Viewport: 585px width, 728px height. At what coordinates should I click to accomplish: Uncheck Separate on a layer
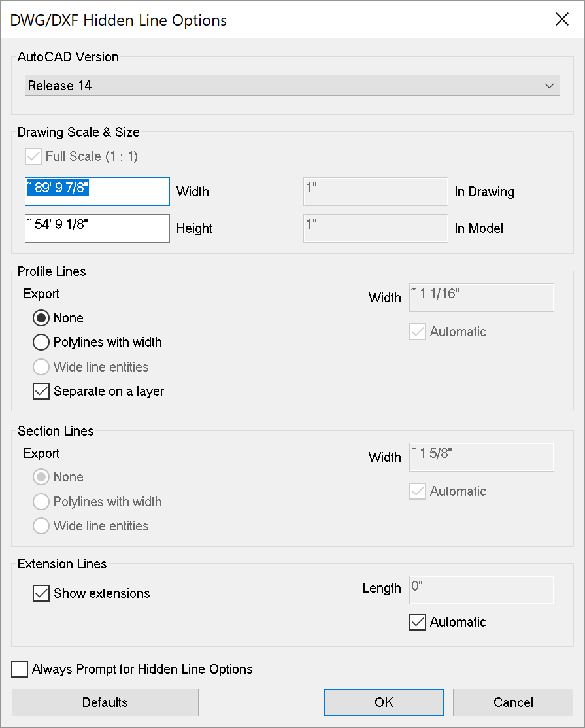point(41,391)
